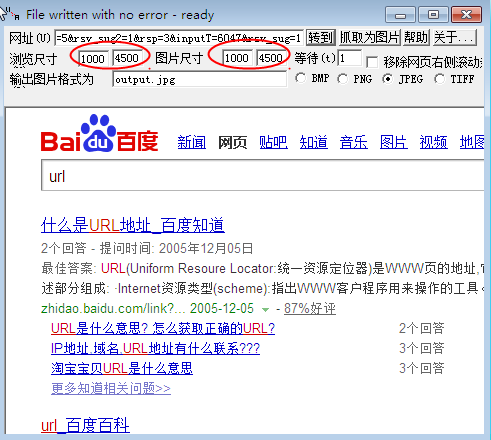Open the 帮助 help button
Screen dimensions: 491x440
(x=416, y=38)
